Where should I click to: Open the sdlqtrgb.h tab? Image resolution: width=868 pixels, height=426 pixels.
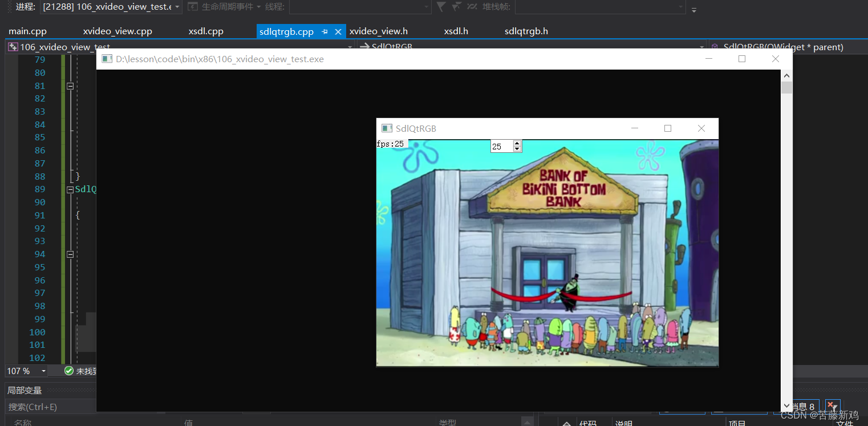[x=526, y=31]
